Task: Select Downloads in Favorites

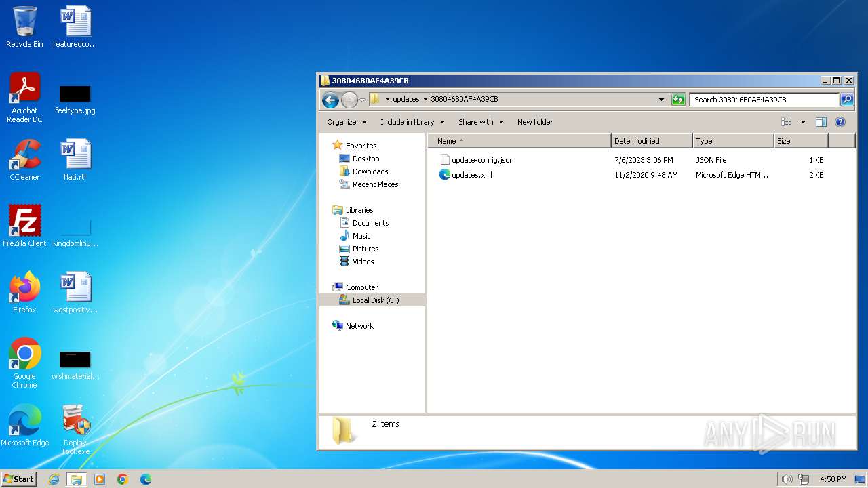Action: point(370,171)
